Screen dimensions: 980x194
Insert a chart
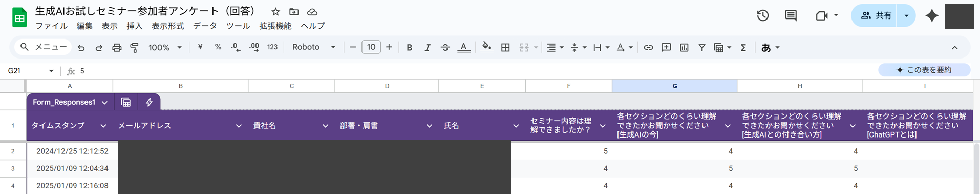tap(684, 47)
